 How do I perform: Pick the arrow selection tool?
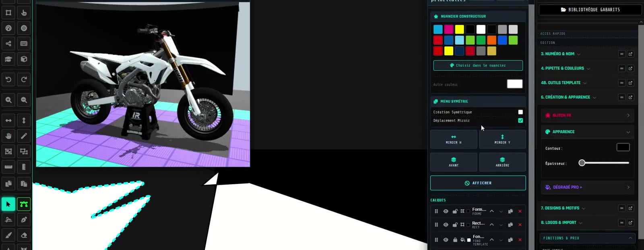8,204
